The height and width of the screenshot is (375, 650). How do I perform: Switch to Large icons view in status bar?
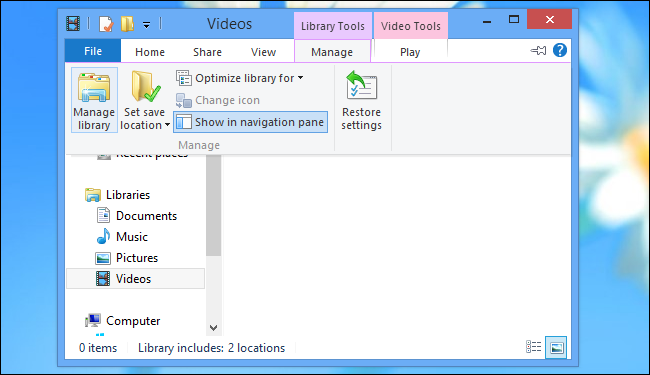[x=556, y=347]
